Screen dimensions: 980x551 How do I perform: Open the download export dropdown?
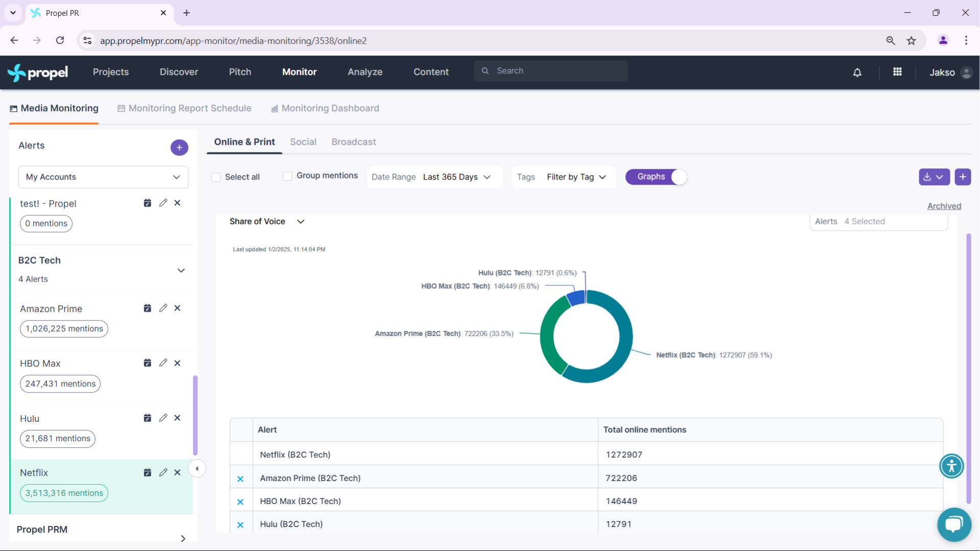pos(934,177)
